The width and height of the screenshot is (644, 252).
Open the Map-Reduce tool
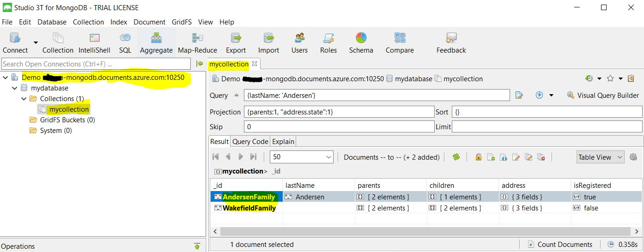(x=197, y=43)
